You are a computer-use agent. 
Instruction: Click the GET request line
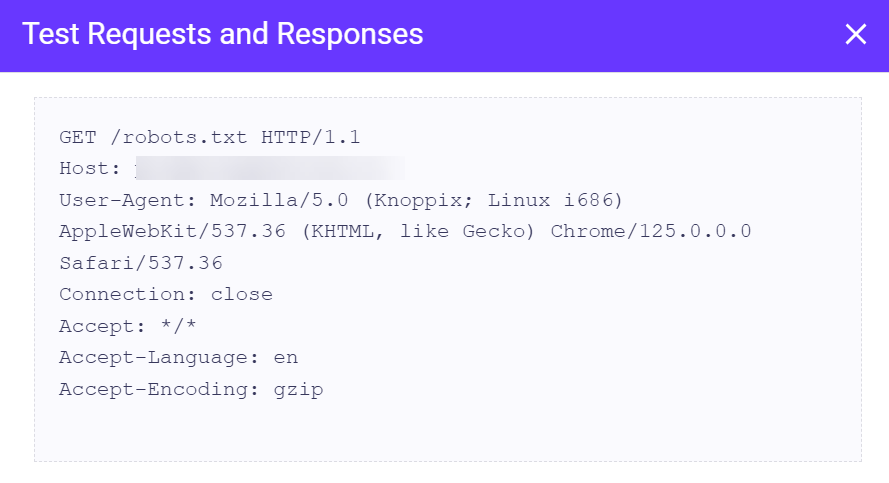[x=209, y=137]
